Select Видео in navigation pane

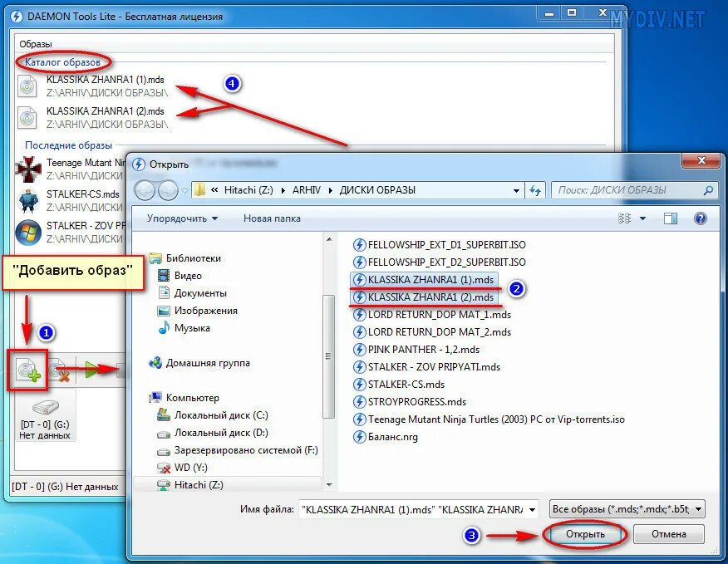(x=180, y=276)
